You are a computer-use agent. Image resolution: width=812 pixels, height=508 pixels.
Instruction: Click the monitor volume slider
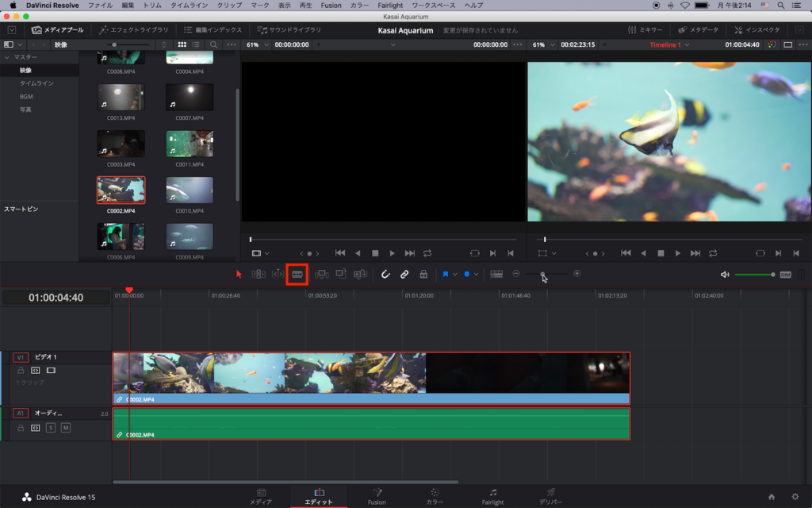click(x=754, y=275)
